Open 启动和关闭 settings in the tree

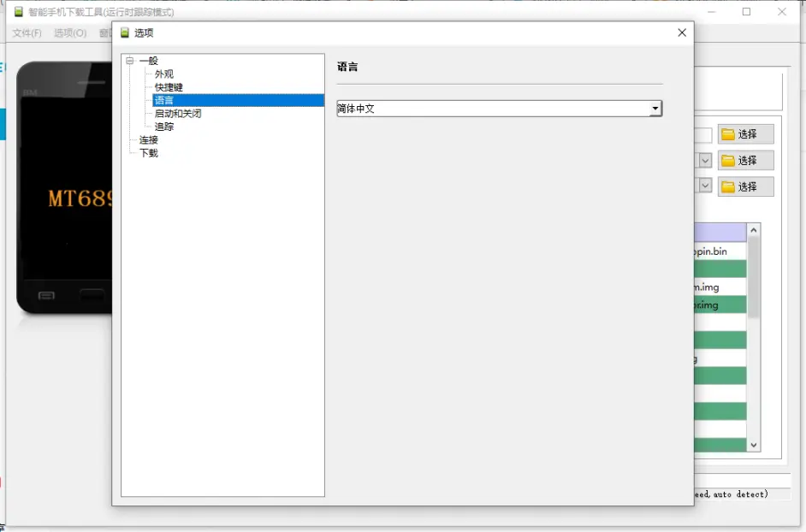(x=178, y=114)
